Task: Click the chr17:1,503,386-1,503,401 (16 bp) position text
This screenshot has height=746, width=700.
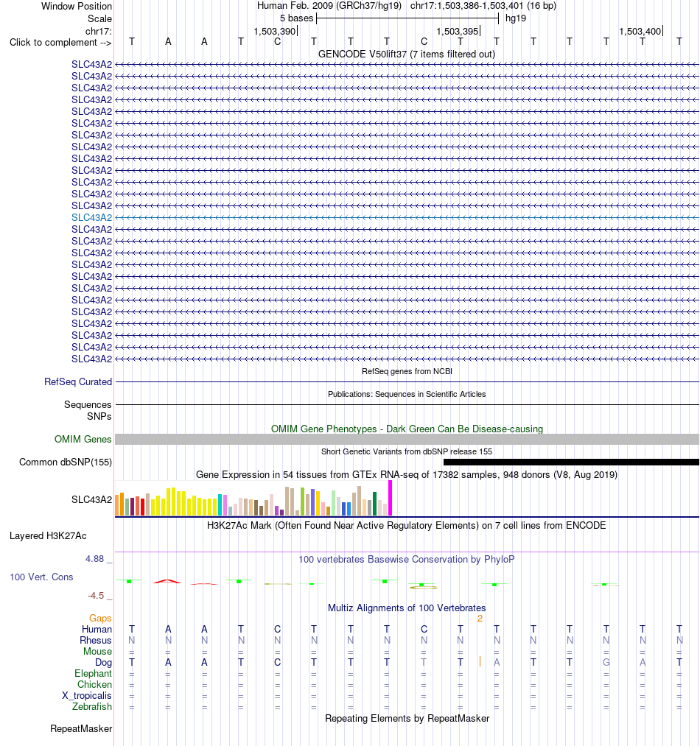Action: coord(483,6)
